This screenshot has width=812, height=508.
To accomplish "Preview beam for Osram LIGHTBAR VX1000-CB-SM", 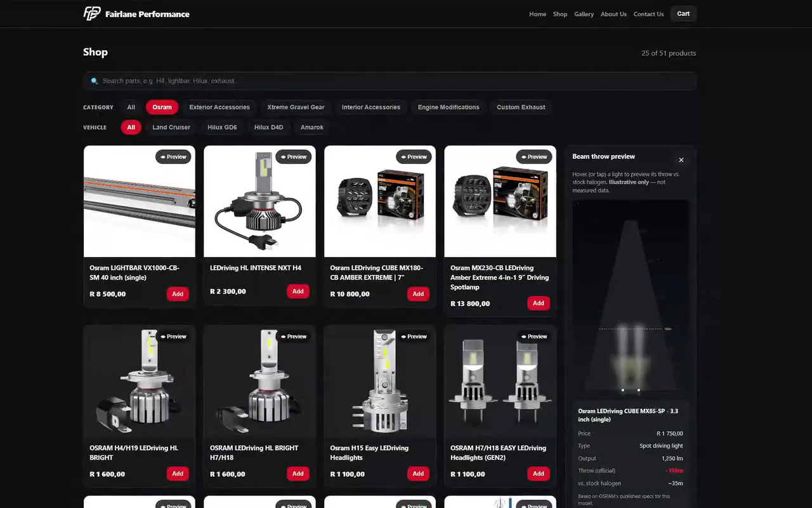I will point(173,157).
